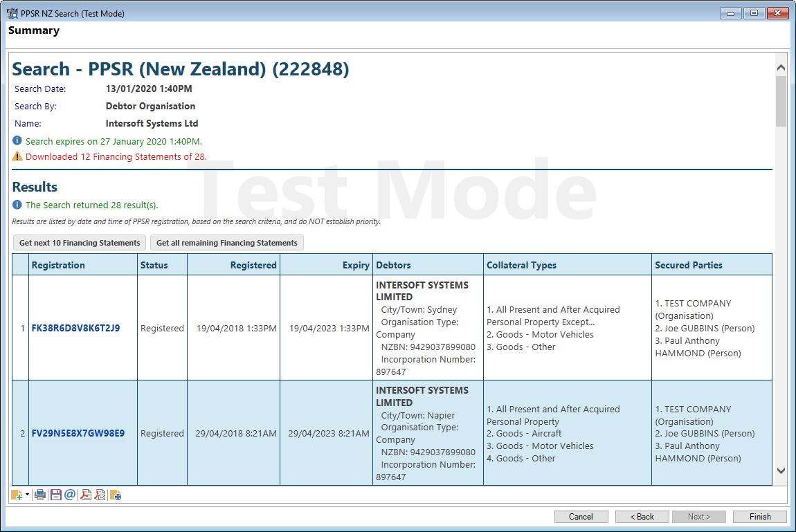Click the Expiry column header
The height and width of the screenshot is (532, 796).
[327, 265]
